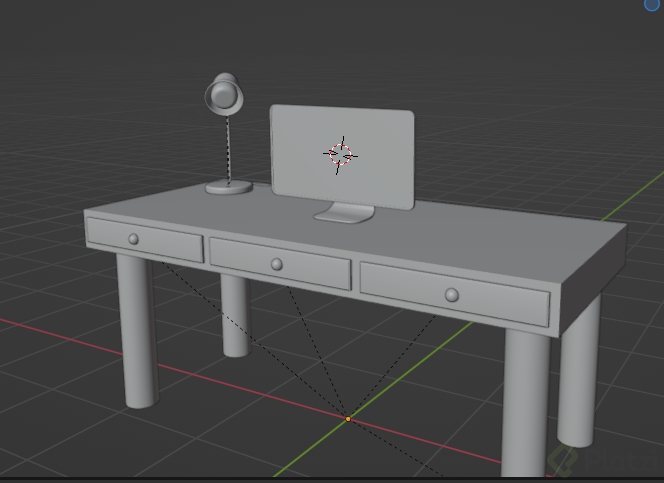This screenshot has width=664, height=483.
Task: Select the round lamp base on the desk
Action: [229, 187]
